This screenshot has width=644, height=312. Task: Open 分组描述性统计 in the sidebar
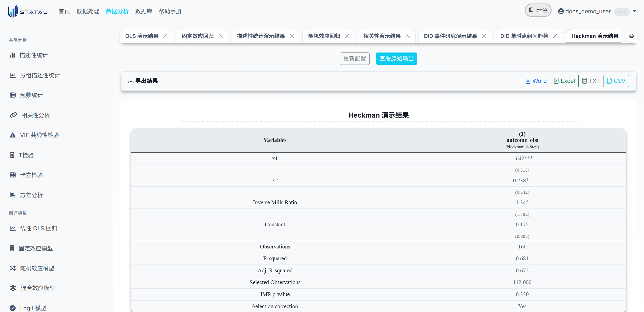[40, 75]
